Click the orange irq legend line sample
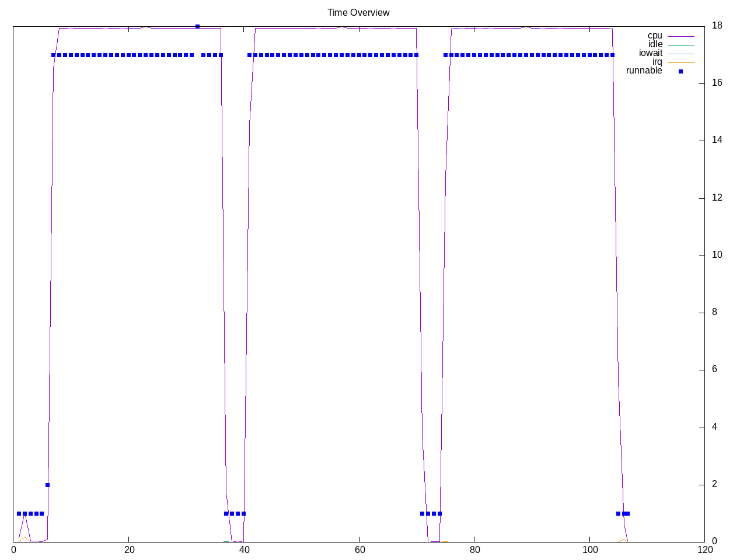Viewport: 747px width, 560px height. [680, 62]
